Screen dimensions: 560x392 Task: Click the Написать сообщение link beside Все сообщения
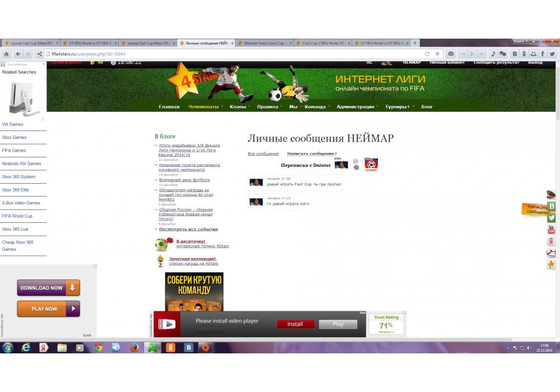coord(311,154)
